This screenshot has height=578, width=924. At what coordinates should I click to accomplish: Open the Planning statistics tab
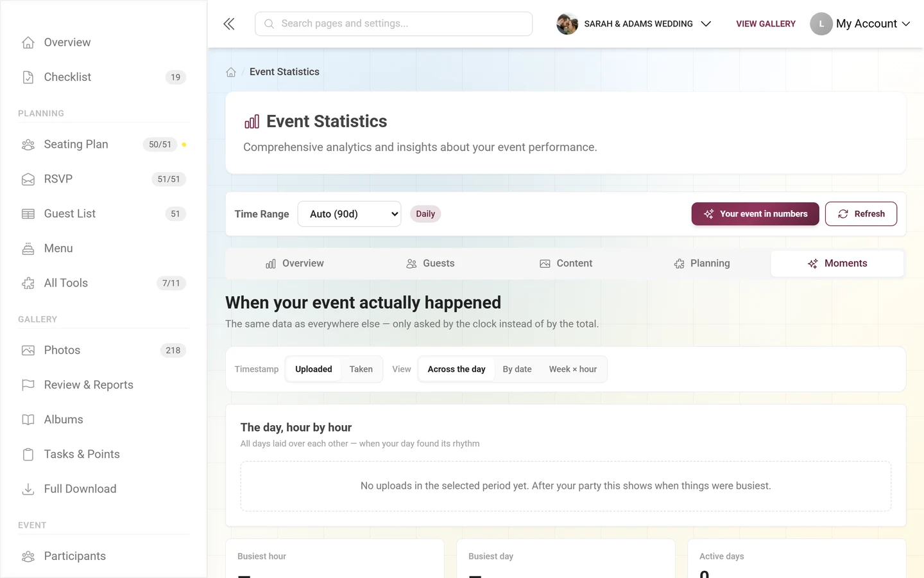pos(702,263)
